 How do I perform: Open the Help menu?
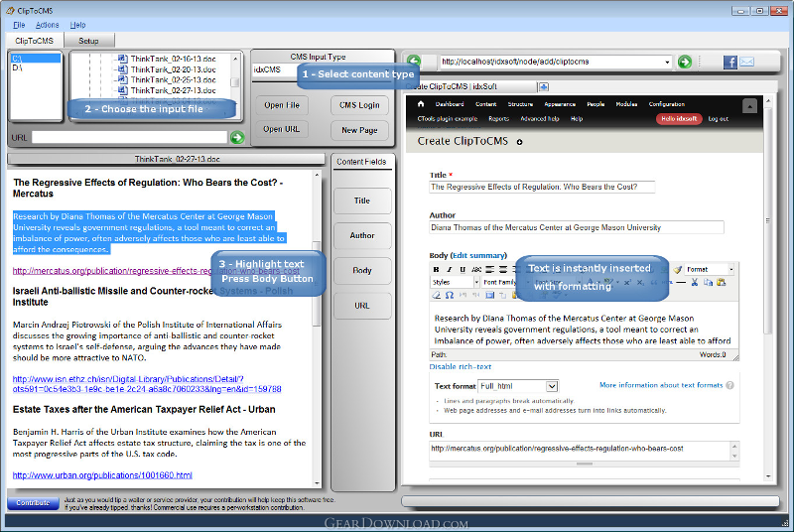(x=77, y=25)
